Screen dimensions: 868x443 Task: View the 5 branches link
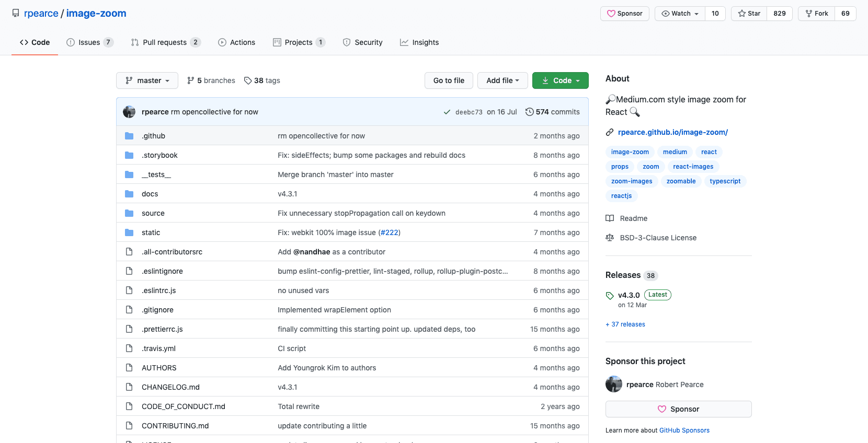211,80
